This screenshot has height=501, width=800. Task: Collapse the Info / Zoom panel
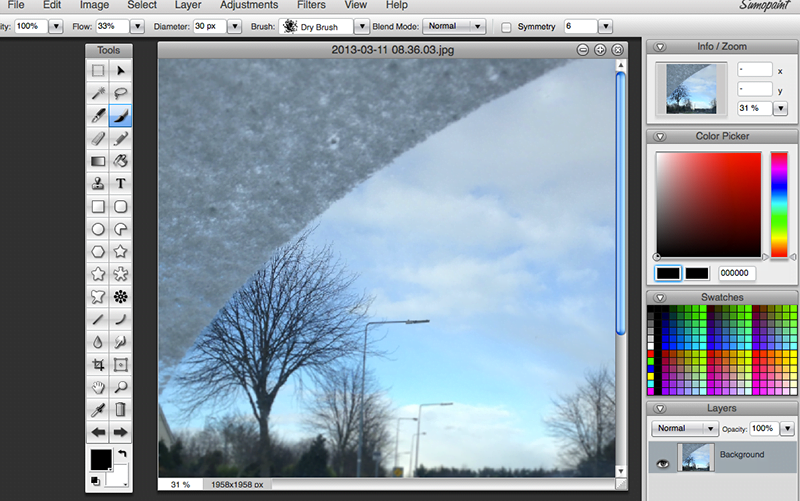[x=660, y=47]
